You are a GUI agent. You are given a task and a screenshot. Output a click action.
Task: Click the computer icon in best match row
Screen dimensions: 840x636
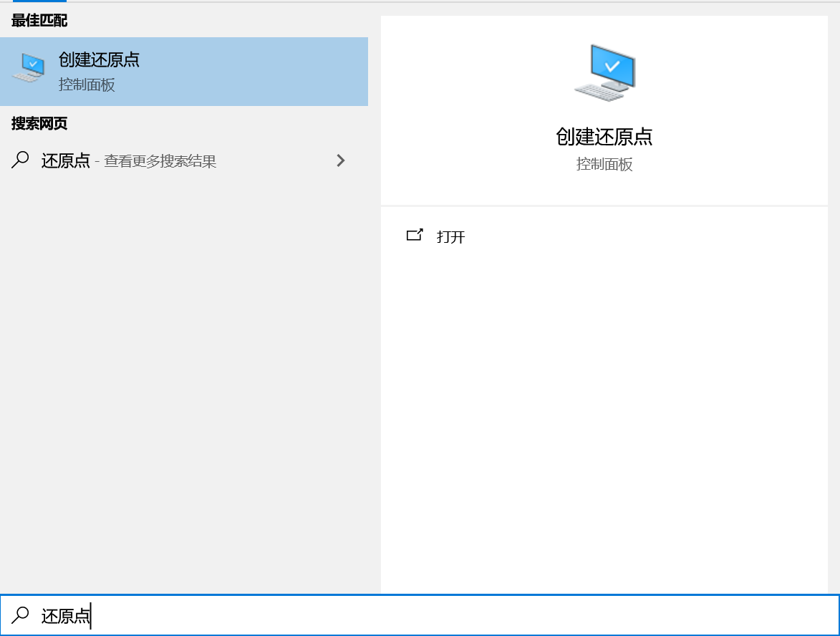pos(29,67)
